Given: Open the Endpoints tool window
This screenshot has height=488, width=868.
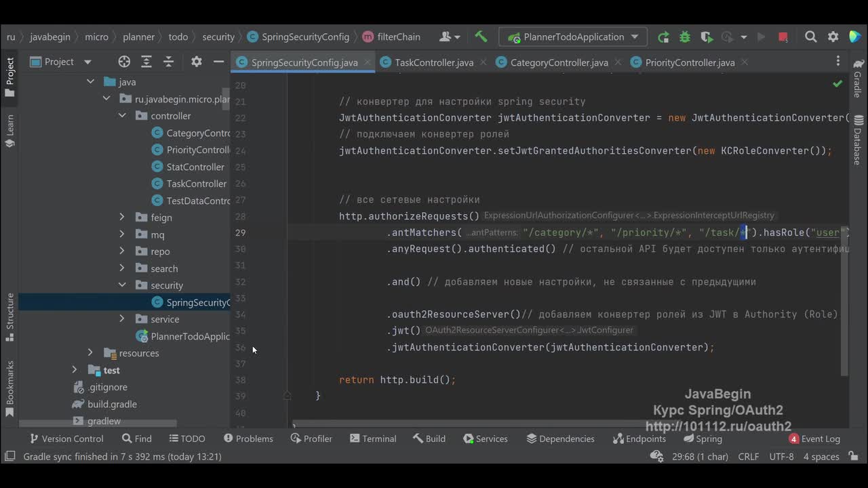Looking at the screenshot, I should [x=639, y=439].
